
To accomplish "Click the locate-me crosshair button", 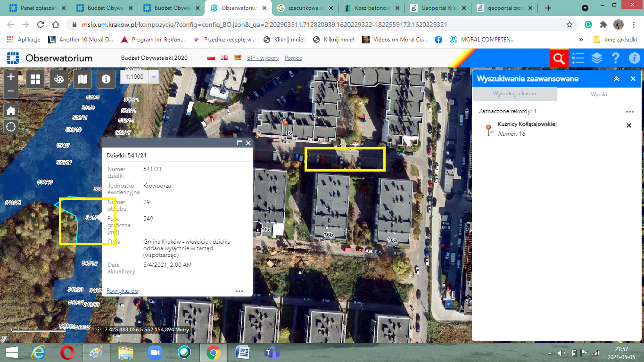I will point(11,127).
